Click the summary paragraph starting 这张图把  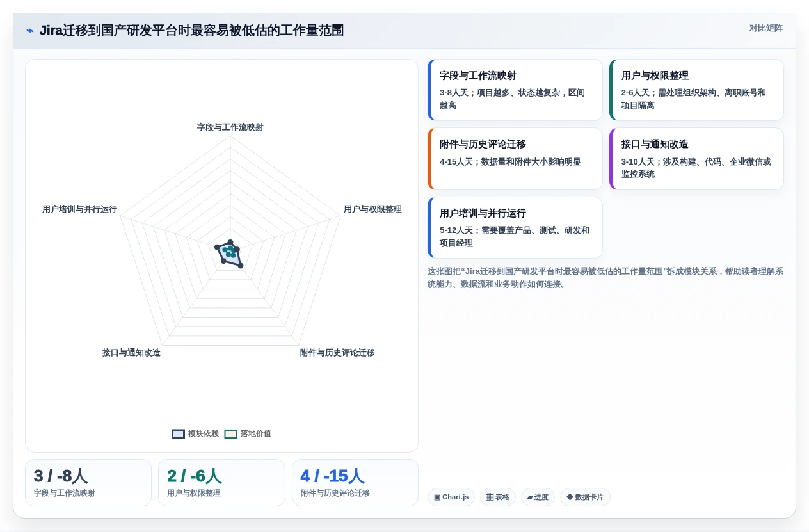point(605,277)
